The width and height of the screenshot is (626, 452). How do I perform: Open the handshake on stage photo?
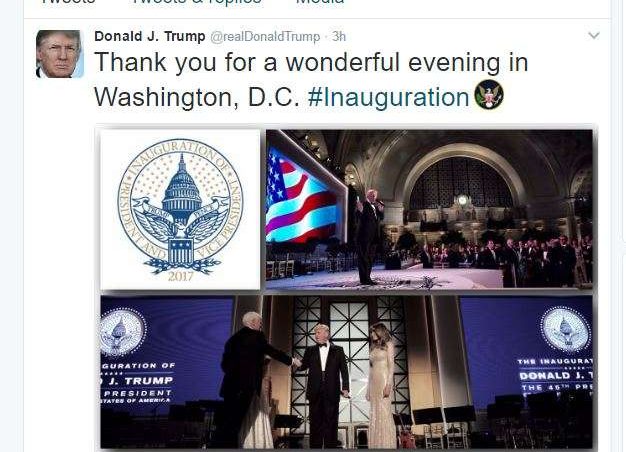347,372
